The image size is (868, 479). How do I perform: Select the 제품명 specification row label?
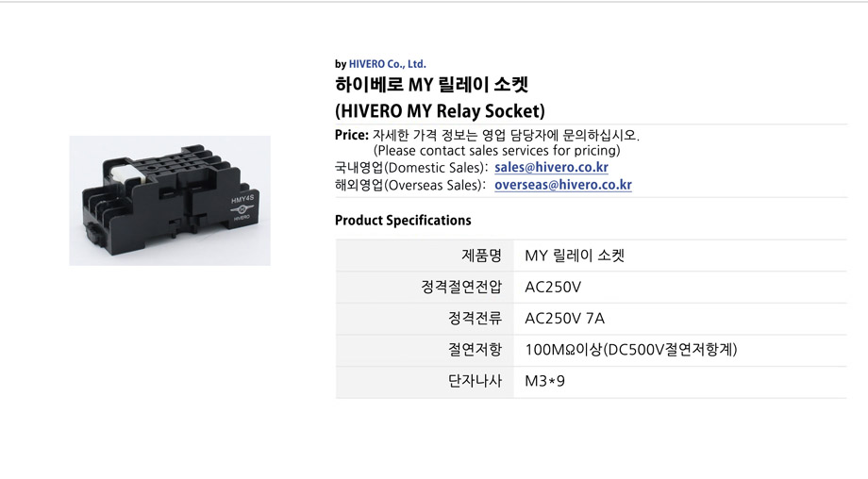pos(481,256)
